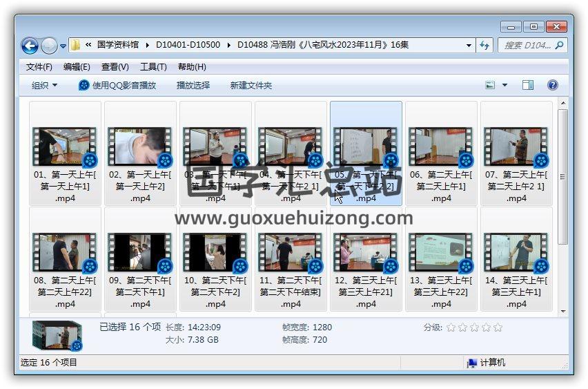Click D10488 冯浩刚 breadcrumb folder
Screen dimensions: 588x389
[323, 45]
